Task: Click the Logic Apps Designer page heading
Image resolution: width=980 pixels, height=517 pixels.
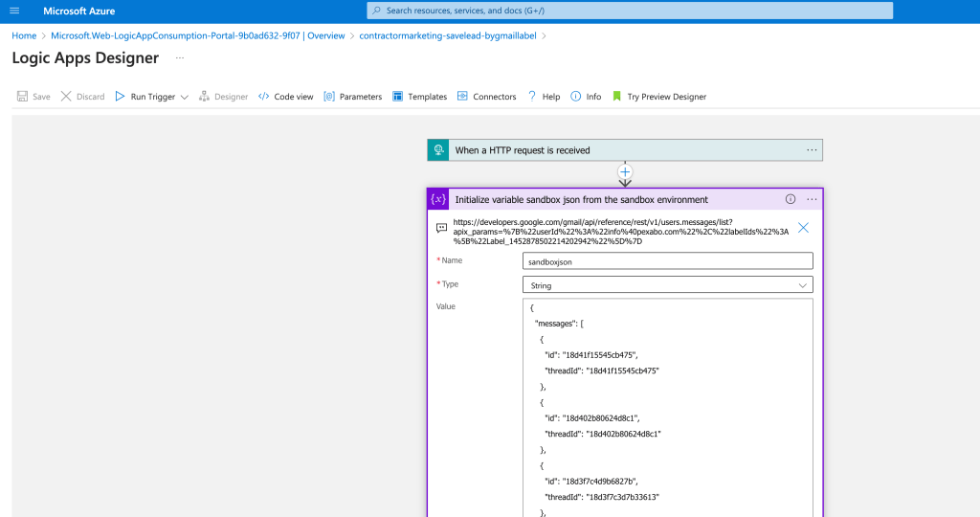Action: [85, 57]
